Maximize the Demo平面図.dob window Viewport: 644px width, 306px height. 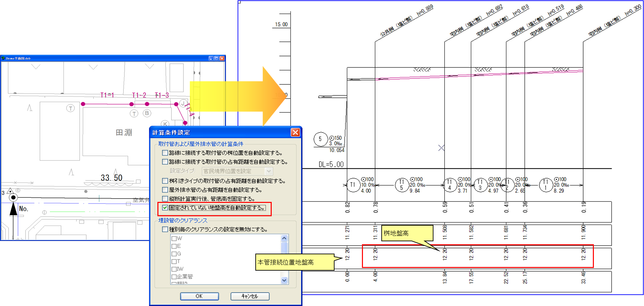[216, 58]
